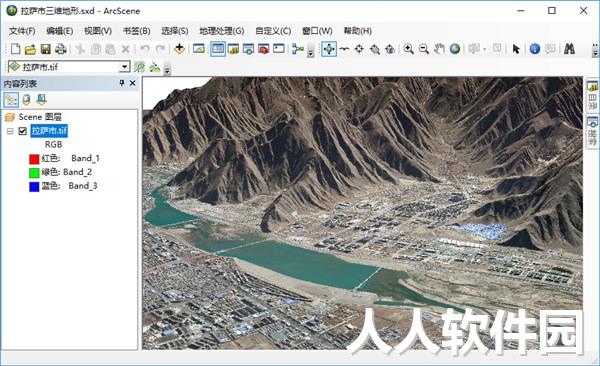This screenshot has width=600, height=366.
Task: Select the Identify info tool
Action: (535, 49)
